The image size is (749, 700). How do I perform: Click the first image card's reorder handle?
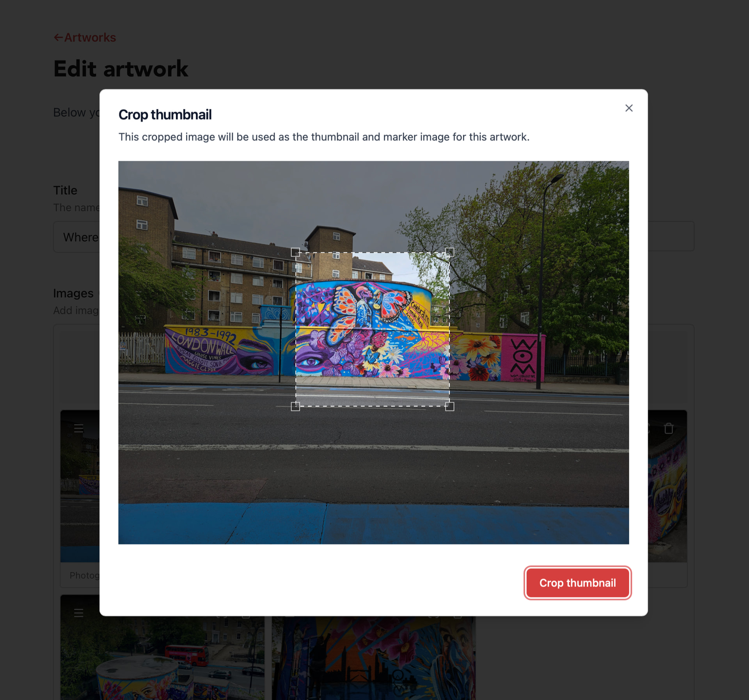tap(79, 428)
